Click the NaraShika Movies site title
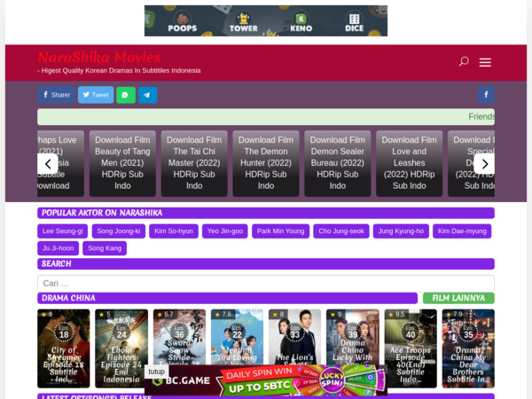The width and height of the screenshot is (532, 399). 99,57
